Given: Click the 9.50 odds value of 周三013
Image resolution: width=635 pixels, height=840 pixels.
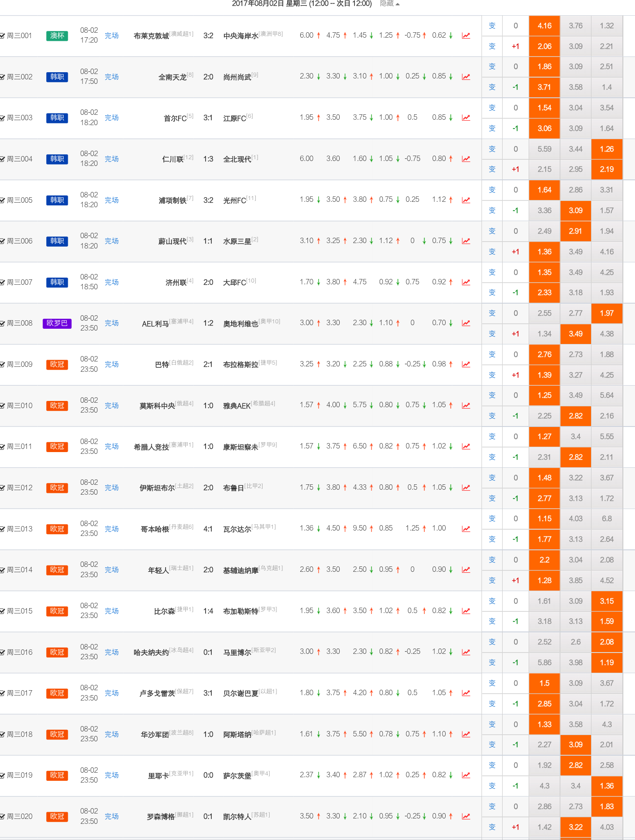Looking at the screenshot, I should coord(359,528).
